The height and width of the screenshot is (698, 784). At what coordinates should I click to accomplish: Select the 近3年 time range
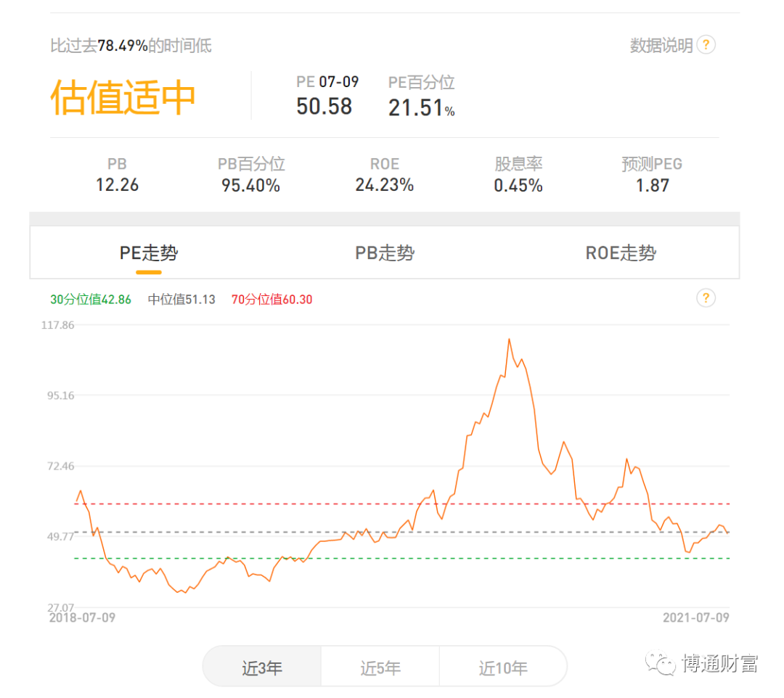pos(262,668)
